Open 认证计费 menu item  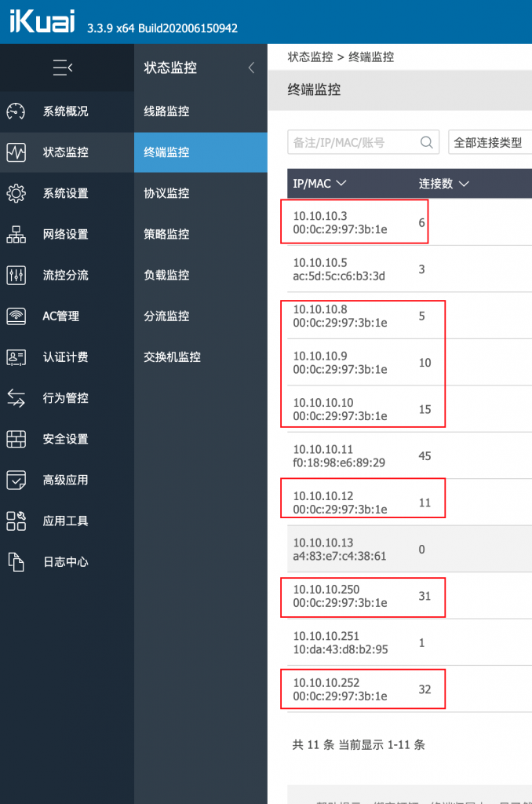(67, 357)
